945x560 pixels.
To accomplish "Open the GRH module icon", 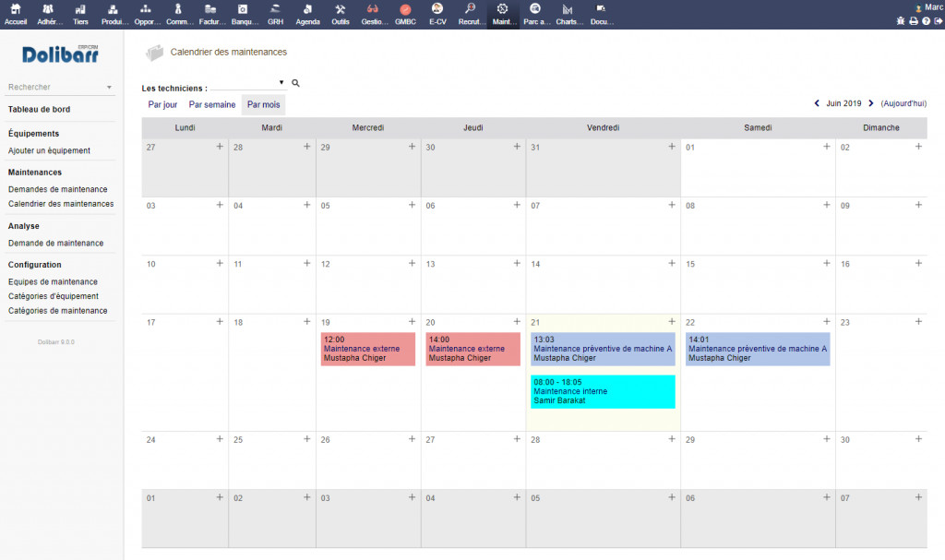I will tap(275, 9).
